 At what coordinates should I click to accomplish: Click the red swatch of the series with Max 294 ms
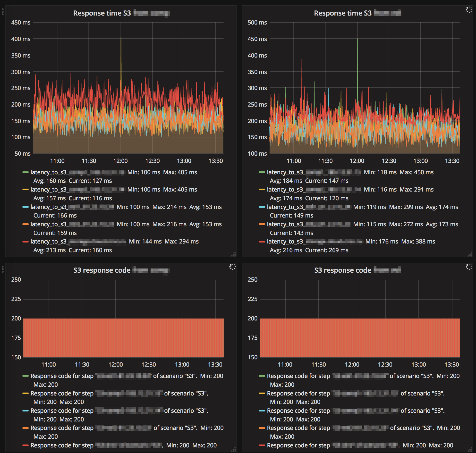pos(25,242)
